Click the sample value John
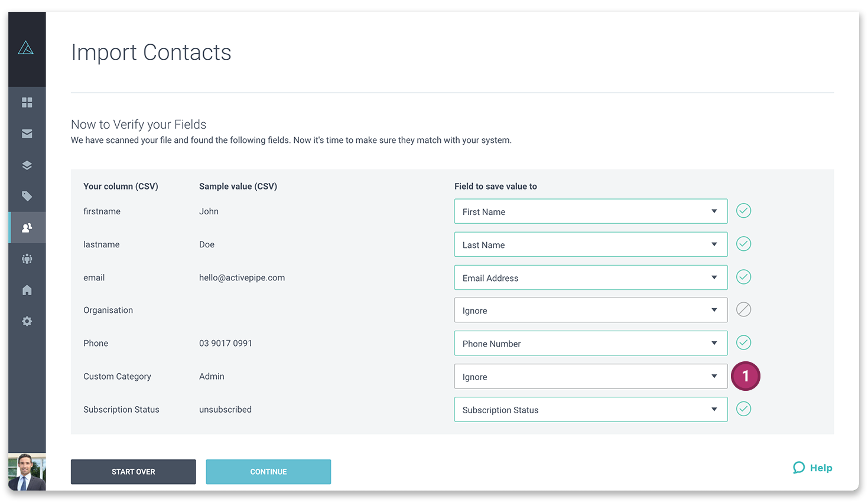This screenshot has height=503, width=868. pyautogui.click(x=209, y=211)
